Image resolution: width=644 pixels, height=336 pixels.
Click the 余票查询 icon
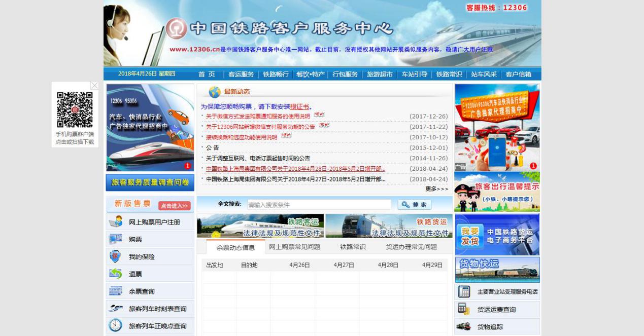(x=116, y=291)
